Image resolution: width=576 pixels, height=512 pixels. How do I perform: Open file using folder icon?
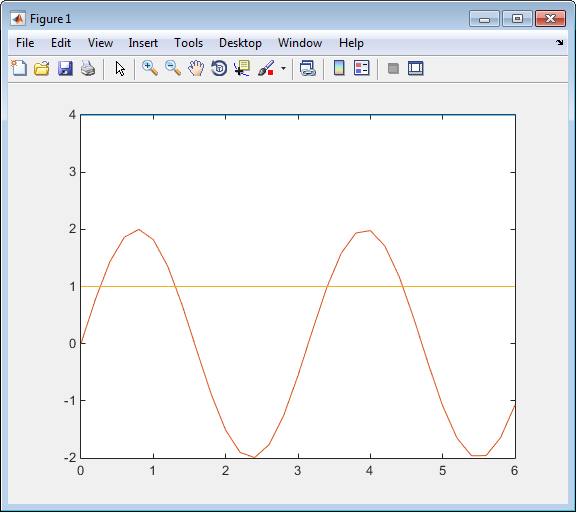tap(42, 68)
